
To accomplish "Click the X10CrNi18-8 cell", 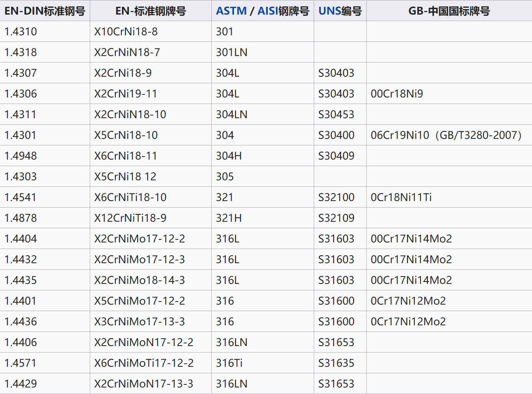I will pos(126,31).
